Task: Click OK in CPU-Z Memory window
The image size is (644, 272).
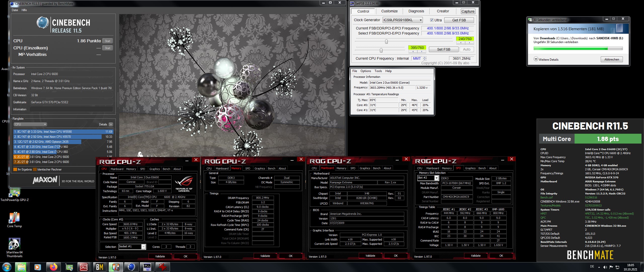Action: (x=291, y=256)
